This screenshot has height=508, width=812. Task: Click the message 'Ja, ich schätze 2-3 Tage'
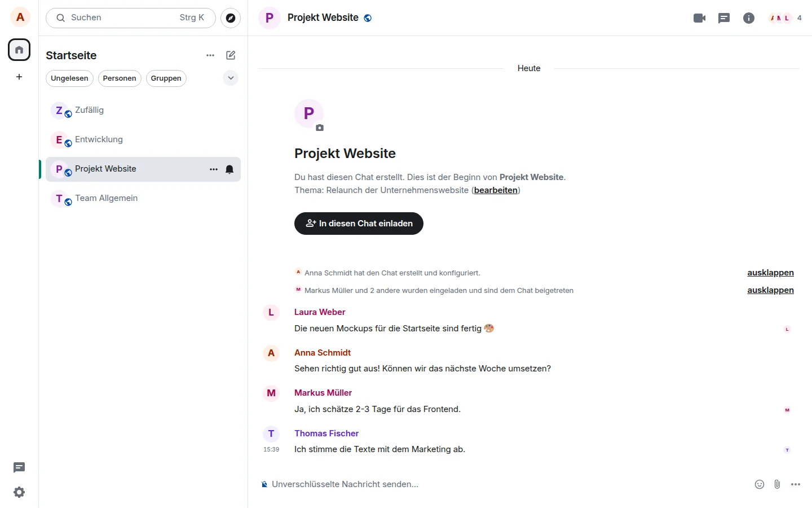(377, 409)
